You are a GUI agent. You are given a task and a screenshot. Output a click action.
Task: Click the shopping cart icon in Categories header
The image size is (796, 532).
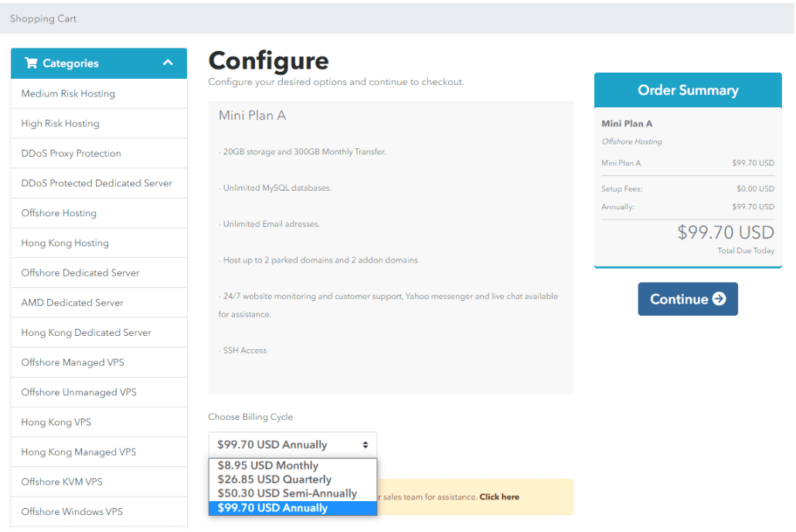tap(31, 63)
